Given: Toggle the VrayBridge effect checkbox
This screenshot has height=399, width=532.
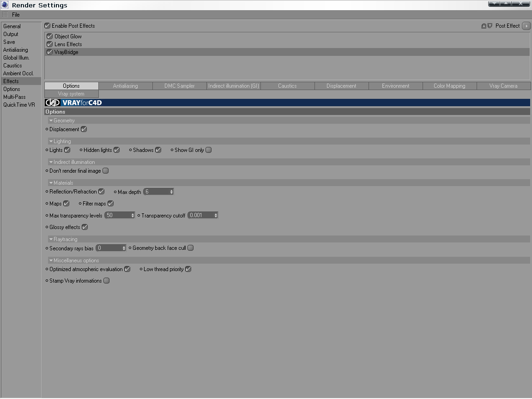Looking at the screenshot, I should (x=49, y=52).
